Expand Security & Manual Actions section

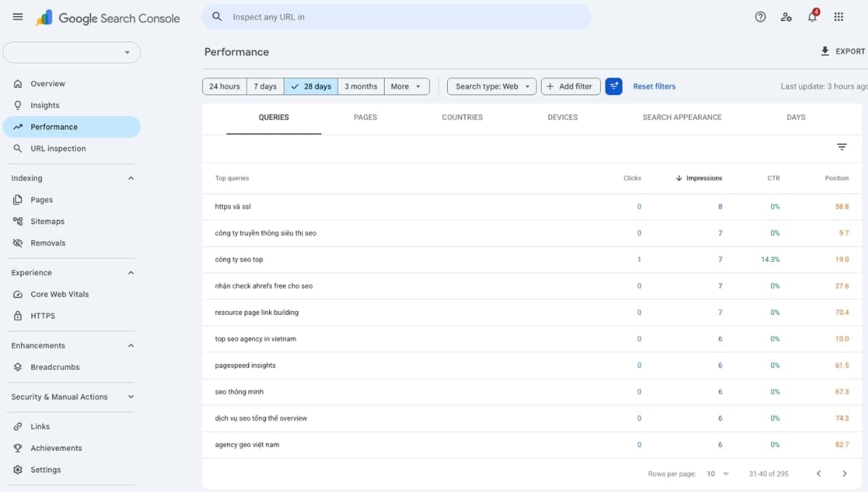[x=131, y=397]
